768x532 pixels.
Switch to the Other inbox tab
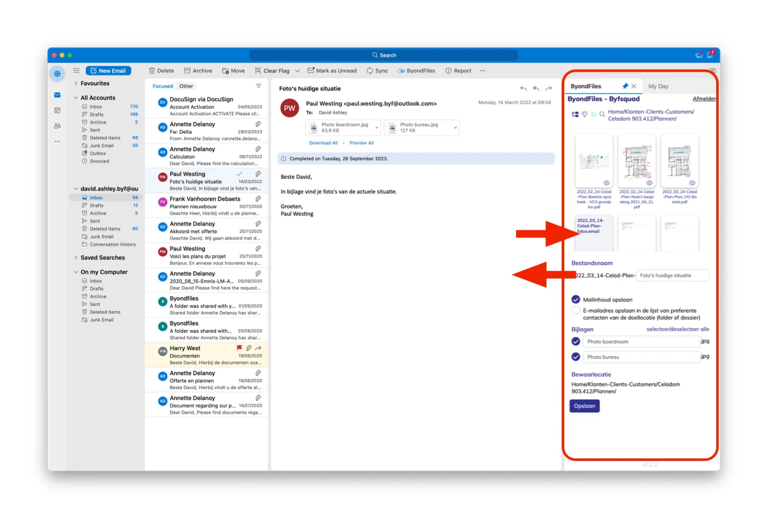[x=186, y=86]
